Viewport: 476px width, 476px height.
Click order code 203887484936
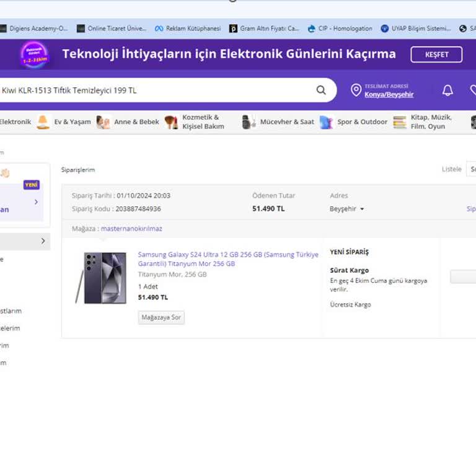(138, 209)
